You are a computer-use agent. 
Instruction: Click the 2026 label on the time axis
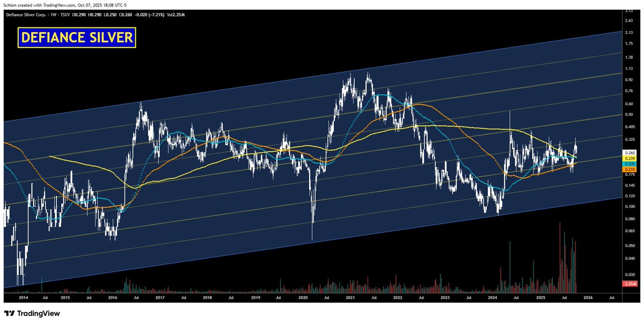point(588,297)
